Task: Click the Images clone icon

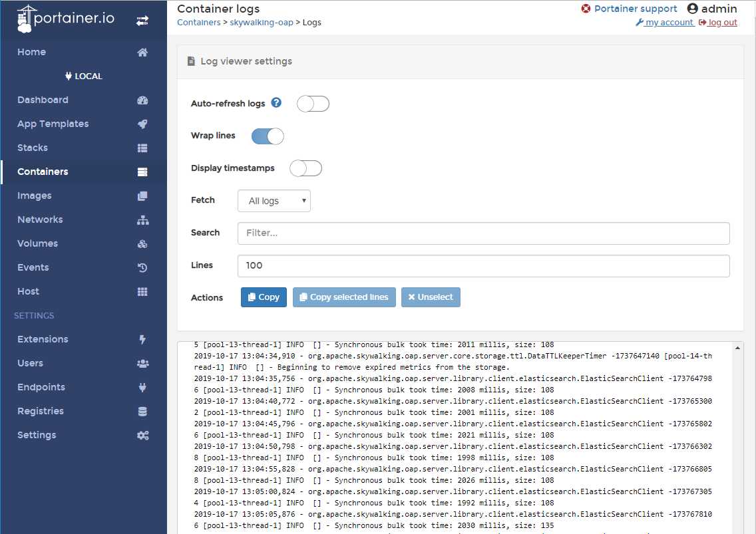Action: [142, 196]
